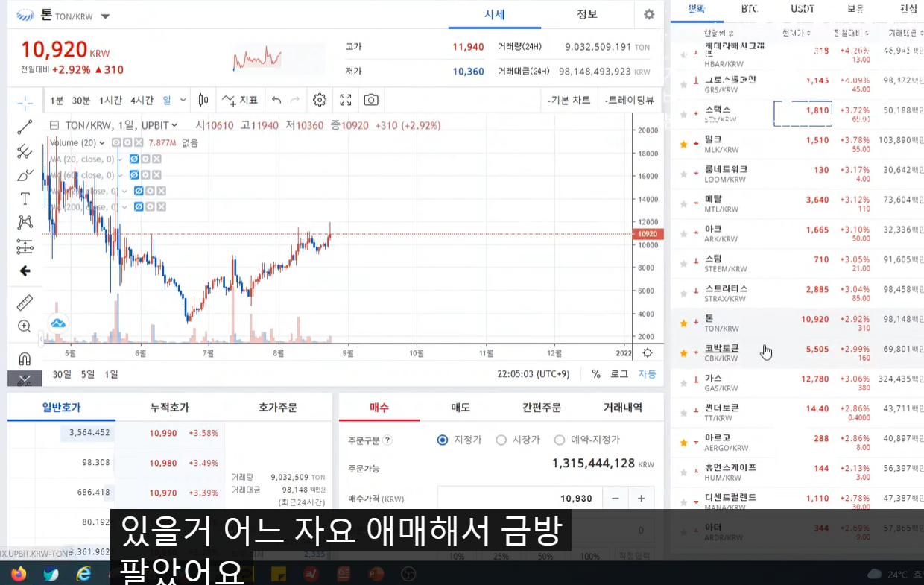Viewport: 924px width, 585px height.
Task: Open the 거래내역 tab
Action: click(622, 408)
